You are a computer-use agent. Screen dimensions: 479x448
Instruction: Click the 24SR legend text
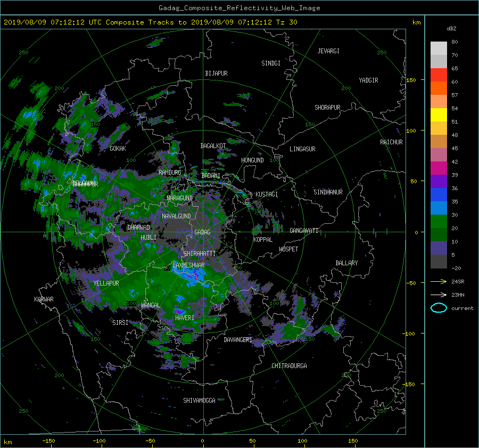458,282
